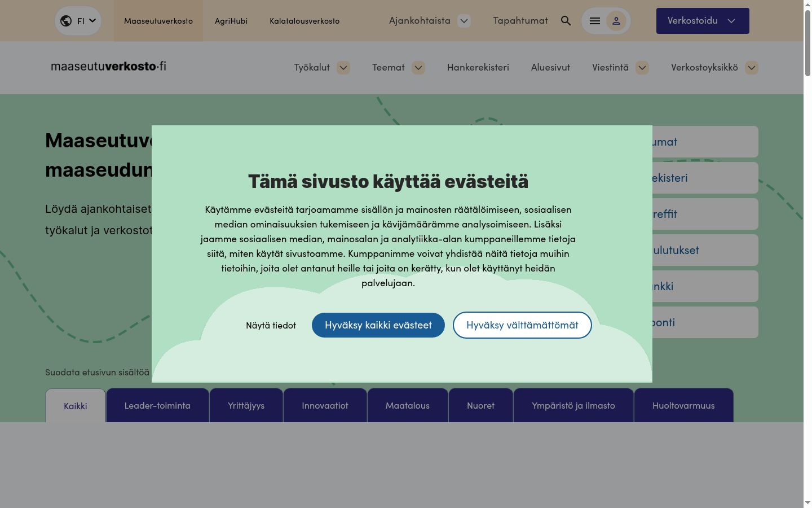This screenshot has height=508, width=812.
Task: Click the page vertical scrollbar
Action: tap(807, 254)
